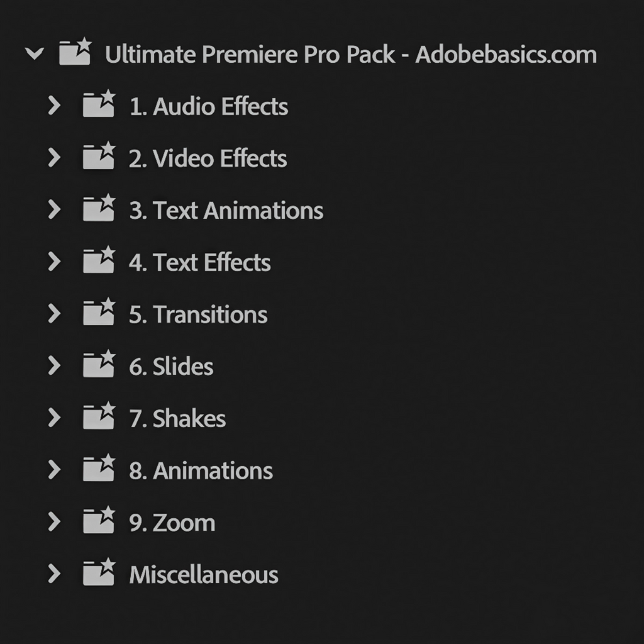
Task: Click the Ultimate Premiere Pro Pack bin icon
Action: (x=75, y=53)
